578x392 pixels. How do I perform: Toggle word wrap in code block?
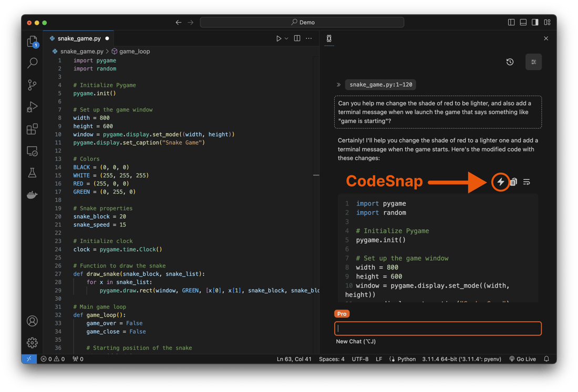click(x=527, y=182)
